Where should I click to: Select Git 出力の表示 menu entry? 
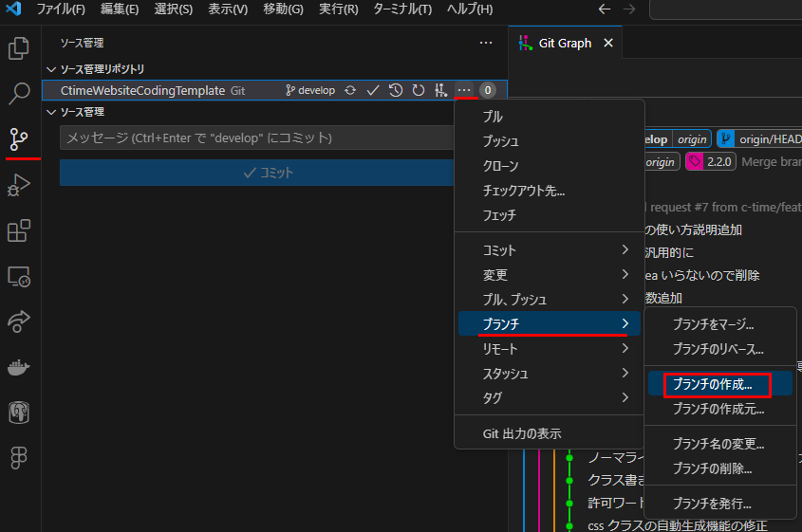coord(549,434)
